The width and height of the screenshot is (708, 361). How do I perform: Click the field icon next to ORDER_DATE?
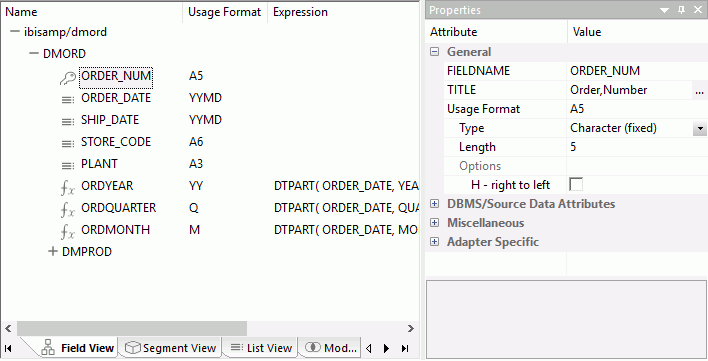[68, 100]
